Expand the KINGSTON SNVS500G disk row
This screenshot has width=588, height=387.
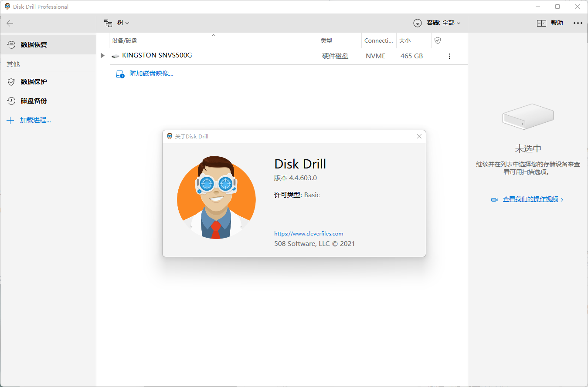[103, 56]
